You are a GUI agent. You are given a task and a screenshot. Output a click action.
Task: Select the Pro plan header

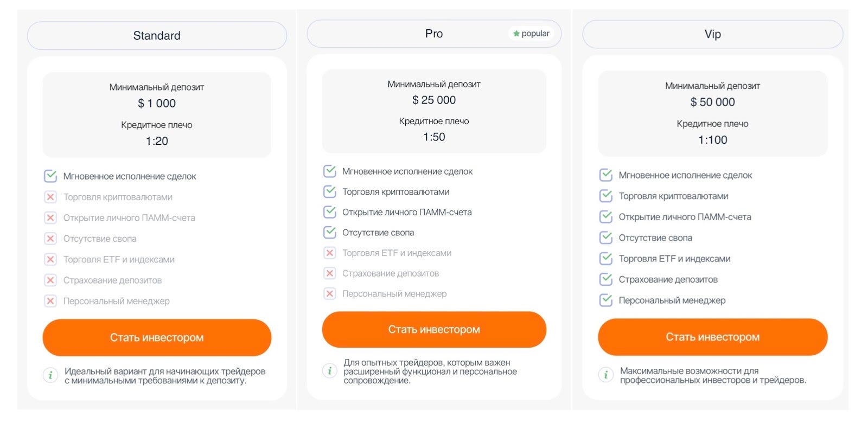[x=433, y=34]
